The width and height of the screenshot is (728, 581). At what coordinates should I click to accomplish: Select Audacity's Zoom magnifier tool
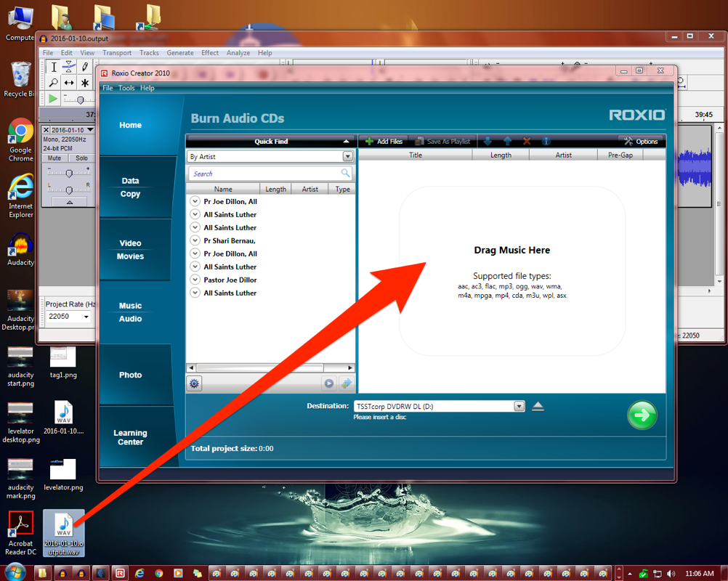pos(53,83)
